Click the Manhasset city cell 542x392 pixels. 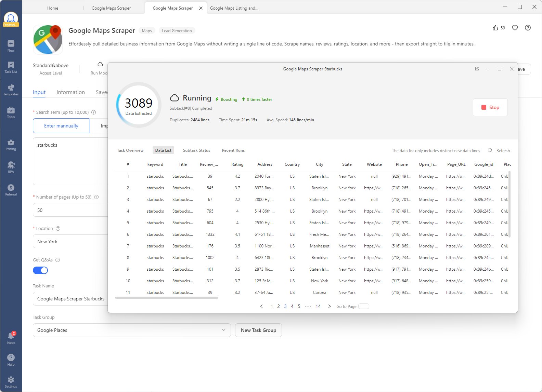(x=320, y=246)
